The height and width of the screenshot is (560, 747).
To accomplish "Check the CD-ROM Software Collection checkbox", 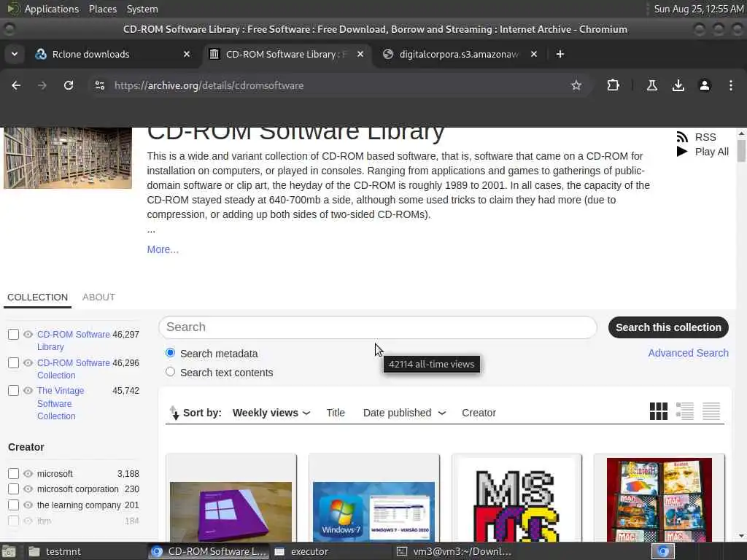I will 13,363.
